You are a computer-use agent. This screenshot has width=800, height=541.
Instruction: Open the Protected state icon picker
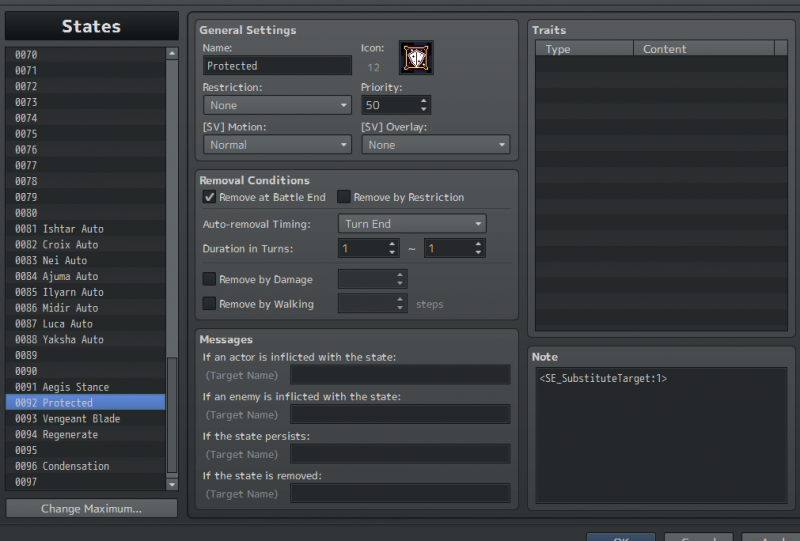(416, 58)
